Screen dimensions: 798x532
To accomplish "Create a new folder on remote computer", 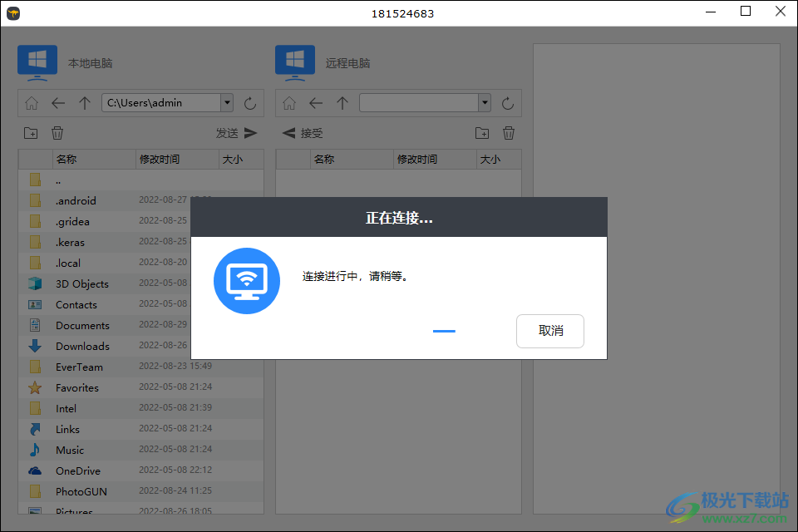I will pyautogui.click(x=482, y=133).
